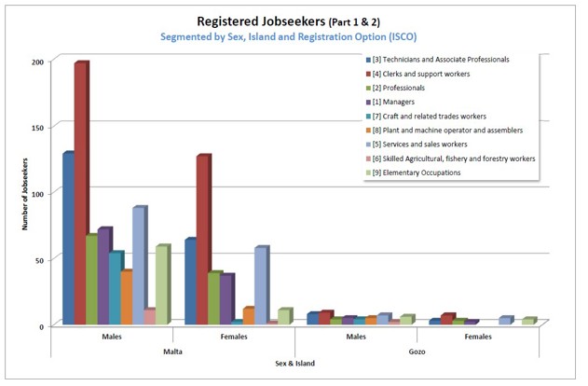Click the green Professionals legend swatch
The width and height of the screenshot is (588, 386).
pyautogui.click(x=368, y=88)
